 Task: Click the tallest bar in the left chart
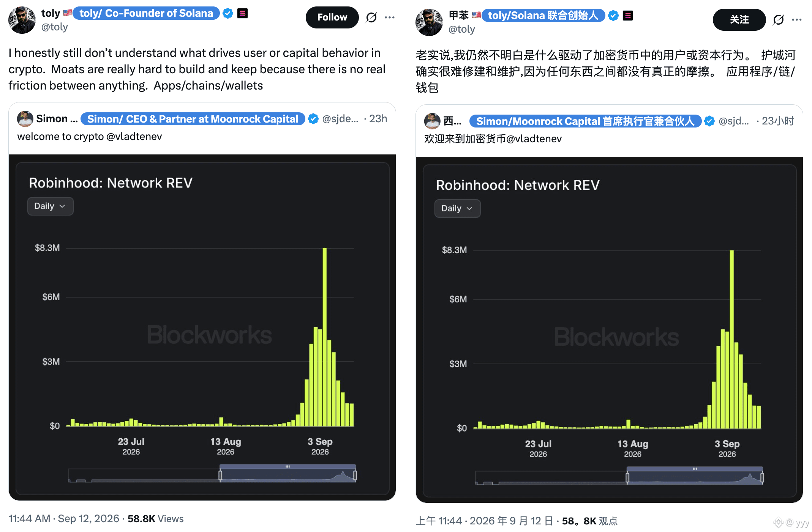tap(325, 337)
